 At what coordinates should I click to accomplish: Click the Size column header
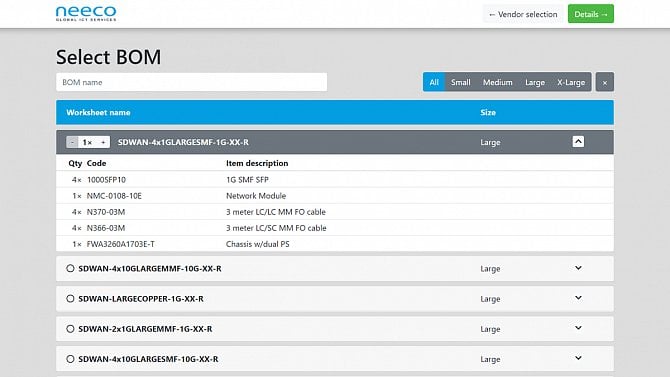pos(488,112)
